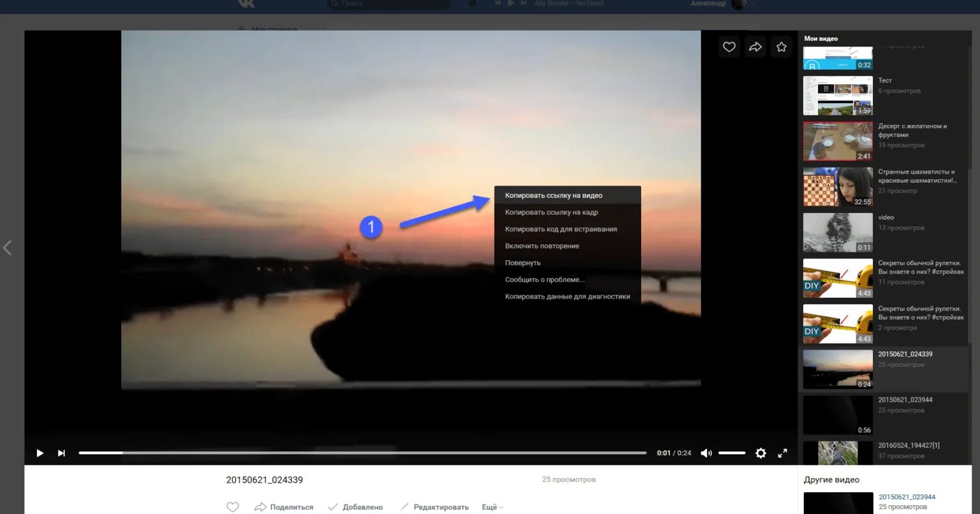This screenshot has height=514, width=980.
Task: Open the 20160524_194427[1] video thumbnail
Action: tap(838, 453)
